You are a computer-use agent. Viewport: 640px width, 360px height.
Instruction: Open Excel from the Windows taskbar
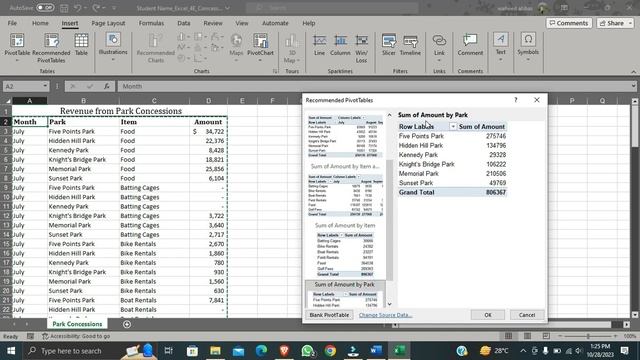coord(399,351)
